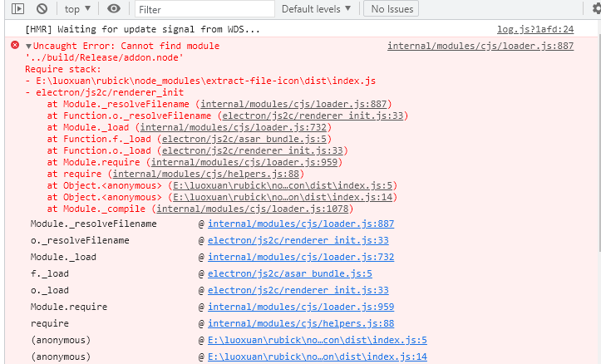Clear the console log
The image size is (601, 364).
[42, 8]
